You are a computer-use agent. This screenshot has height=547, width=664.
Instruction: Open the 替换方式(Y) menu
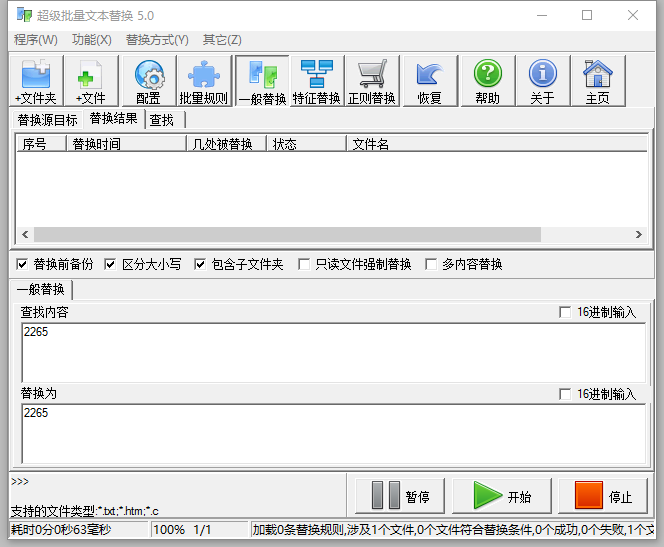(x=157, y=39)
